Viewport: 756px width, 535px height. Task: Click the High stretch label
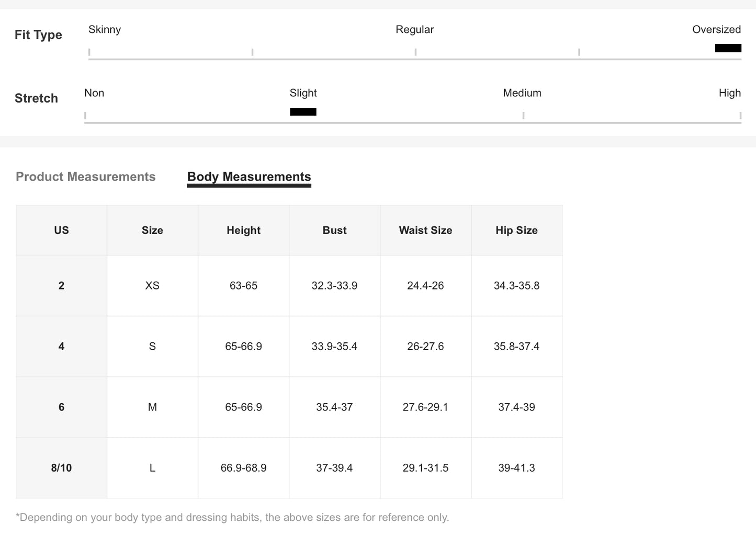(x=729, y=93)
